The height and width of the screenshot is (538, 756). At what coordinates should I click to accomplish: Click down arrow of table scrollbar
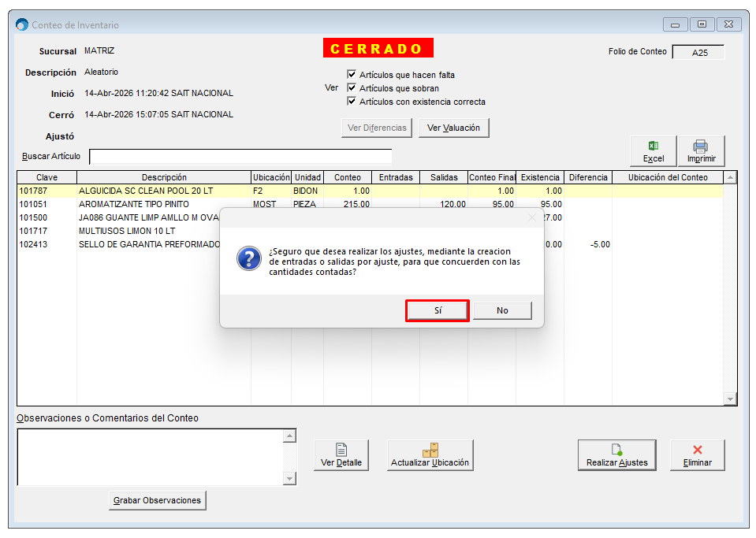pos(730,399)
